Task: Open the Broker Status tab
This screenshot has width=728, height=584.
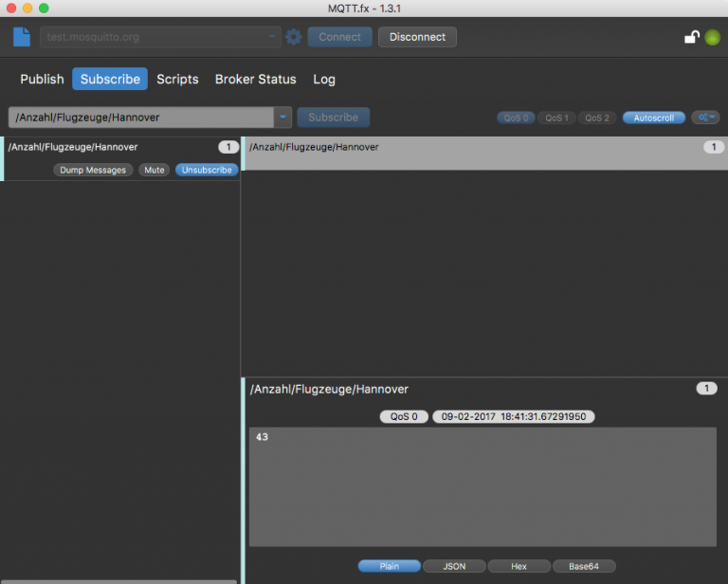Action: tap(255, 79)
